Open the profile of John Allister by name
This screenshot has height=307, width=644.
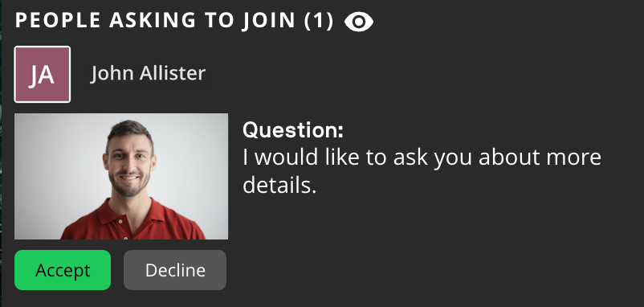coord(148,74)
